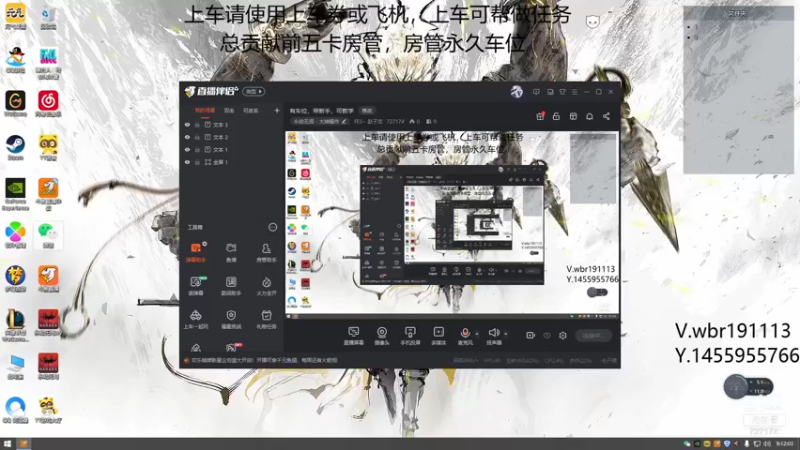Click the start streaming button at bottom right
This screenshot has width=800, height=450.
tap(593, 335)
